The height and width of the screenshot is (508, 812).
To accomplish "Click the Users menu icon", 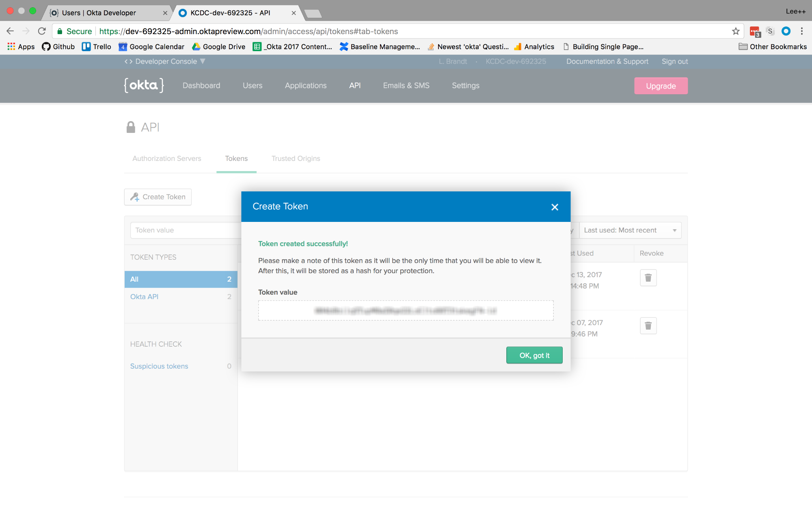I will point(253,85).
